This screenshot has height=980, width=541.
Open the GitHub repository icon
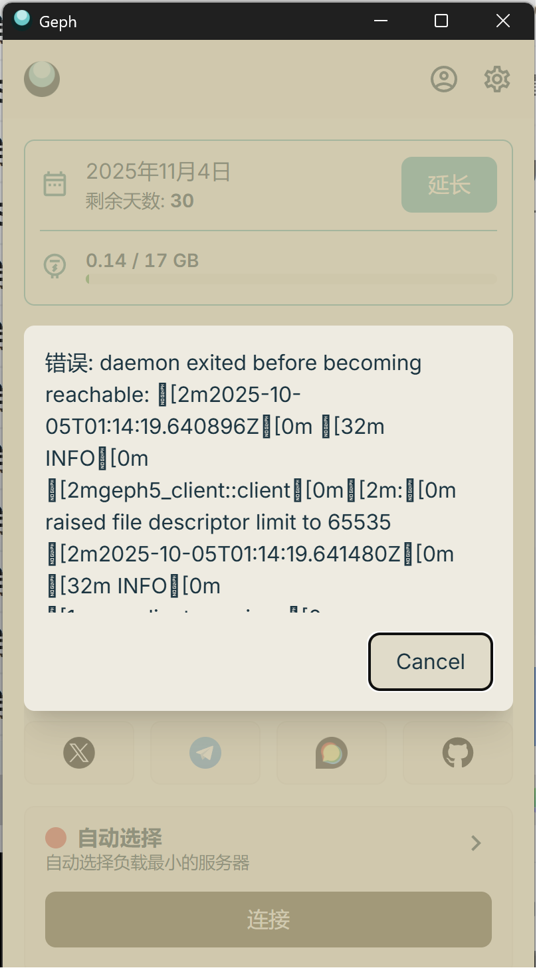pos(458,753)
